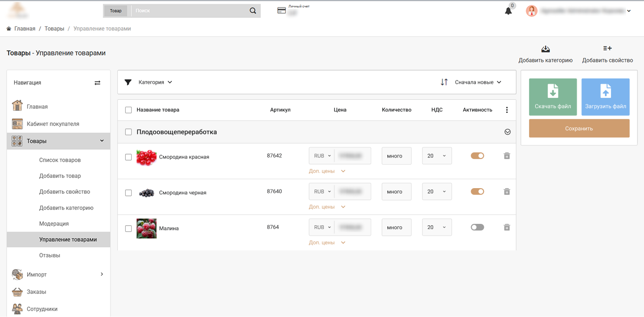Open Список товаров in the sidebar
The height and width of the screenshot is (317, 644).
point(60,160)
